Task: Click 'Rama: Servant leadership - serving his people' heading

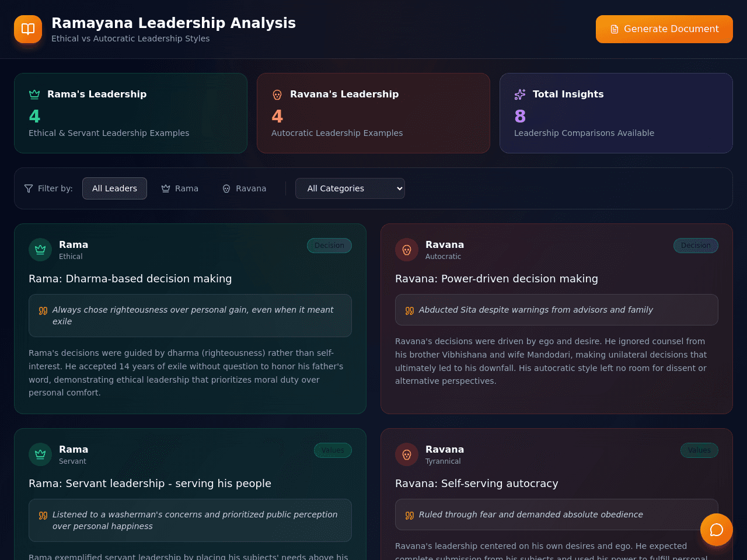Action: click(150, 484)
